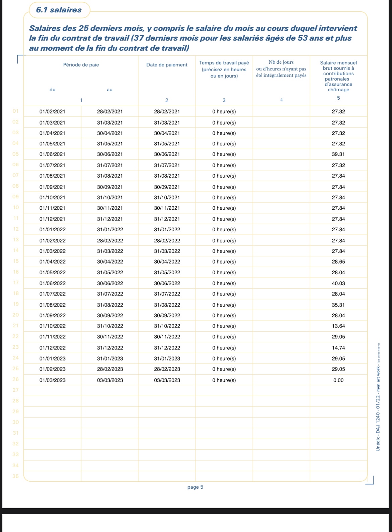This screenshot has width=392, height=532.
Task: Click the empty start date cell in row 27
Action: point(52,390)
